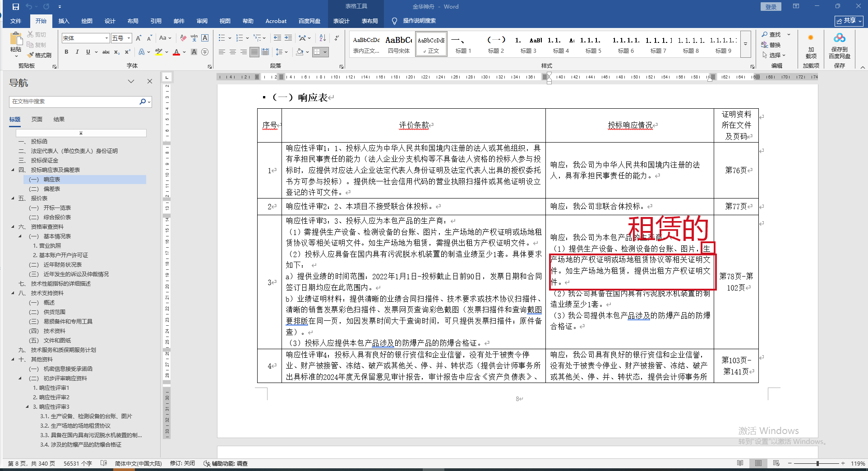Click the Format Painter (格式刷) brush

click(x=40, y=55)
